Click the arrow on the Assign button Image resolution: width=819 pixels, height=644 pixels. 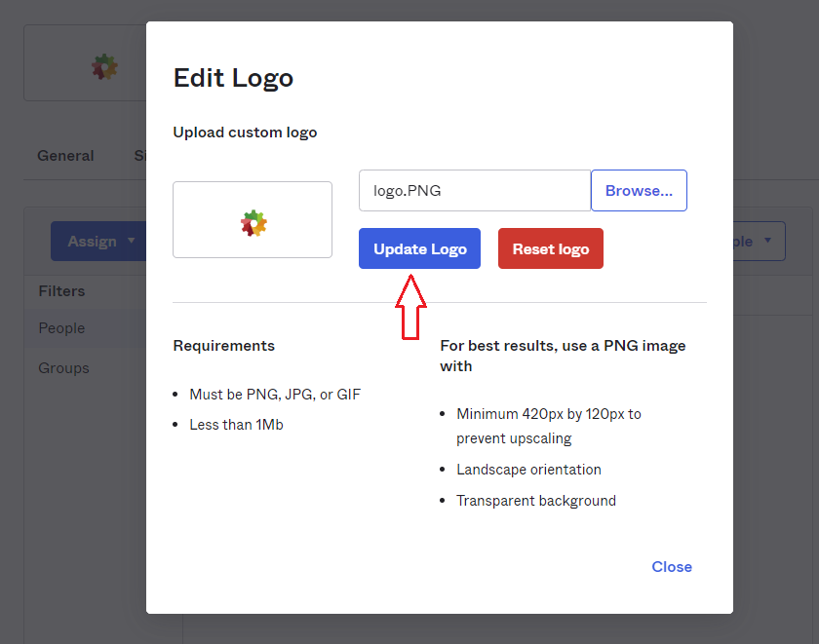point(132,242)
